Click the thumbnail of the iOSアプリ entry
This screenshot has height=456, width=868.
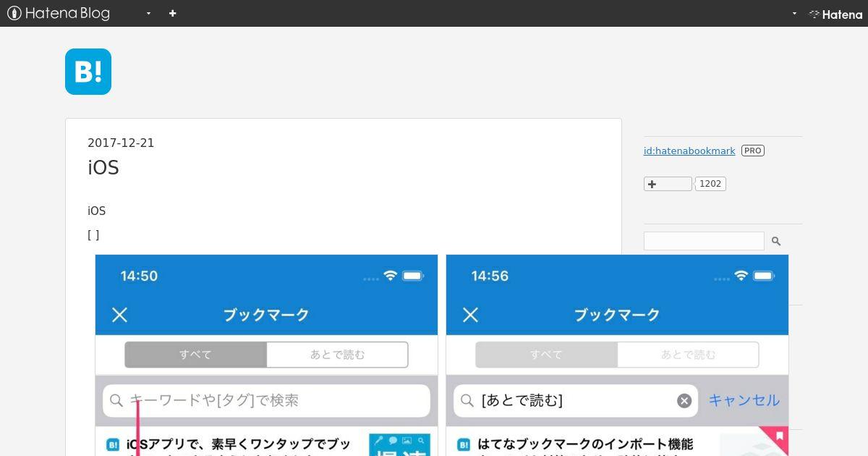[x=399, y=444]
